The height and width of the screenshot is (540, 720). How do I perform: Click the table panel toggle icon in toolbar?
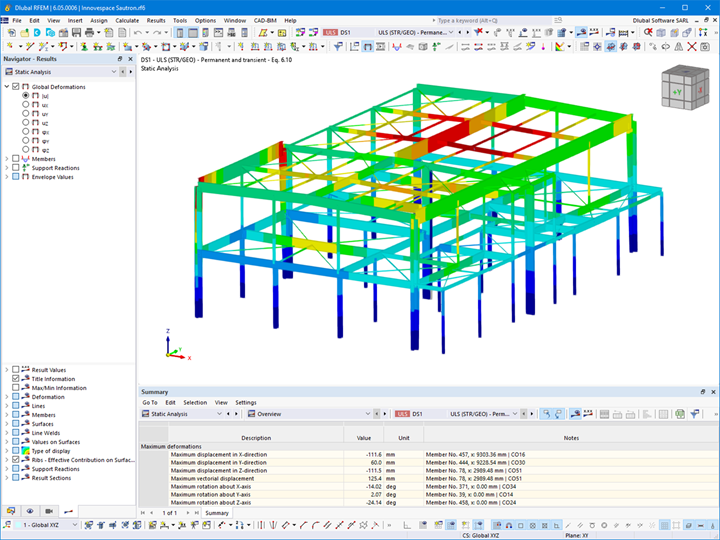(193, 33)
